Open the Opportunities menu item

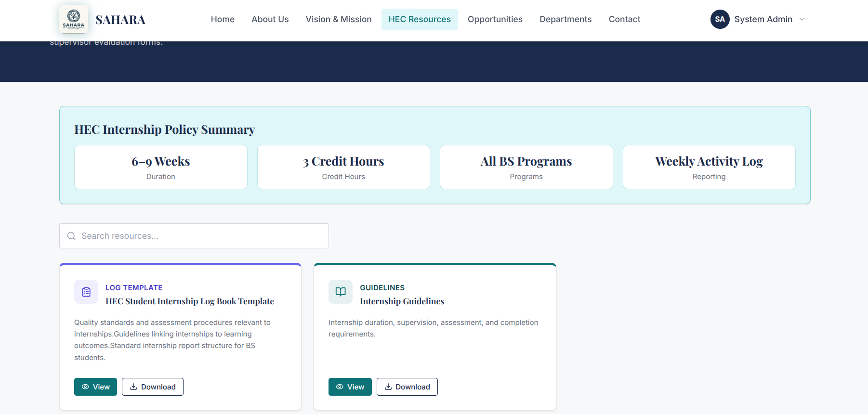pos(495,19)
